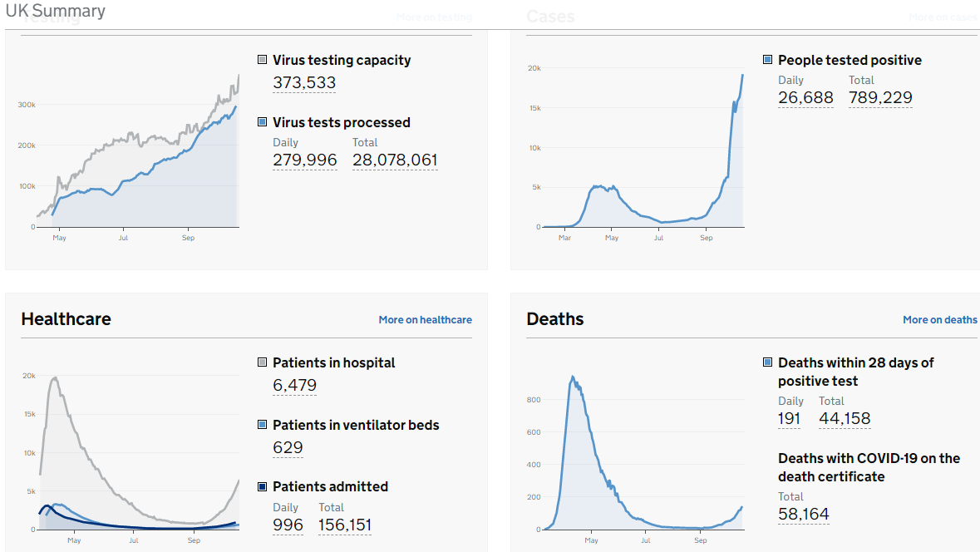Click patients in hospital value 6,479
980x552 pixels.
coord(294,385)
